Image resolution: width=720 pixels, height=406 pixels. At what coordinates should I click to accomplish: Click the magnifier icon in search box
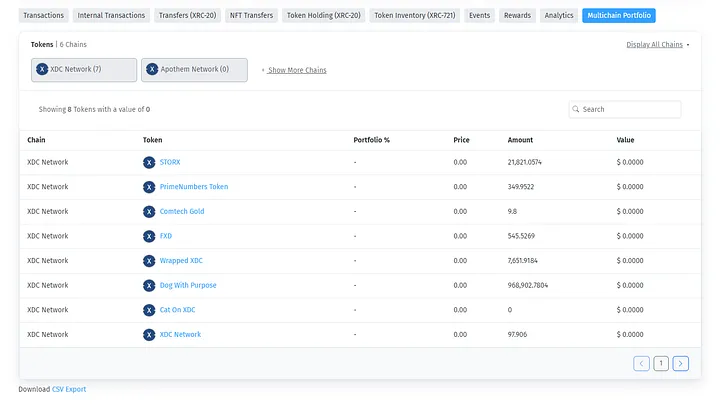[x=576, y=110]
